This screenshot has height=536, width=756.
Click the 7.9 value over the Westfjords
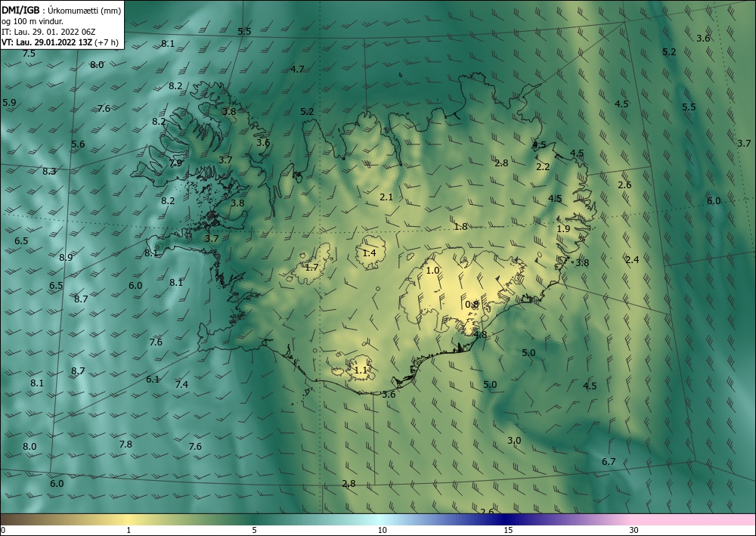[x=175, y=163]
